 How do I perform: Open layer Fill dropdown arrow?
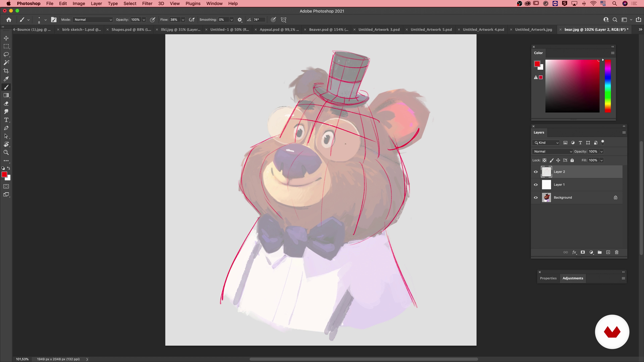602,160
